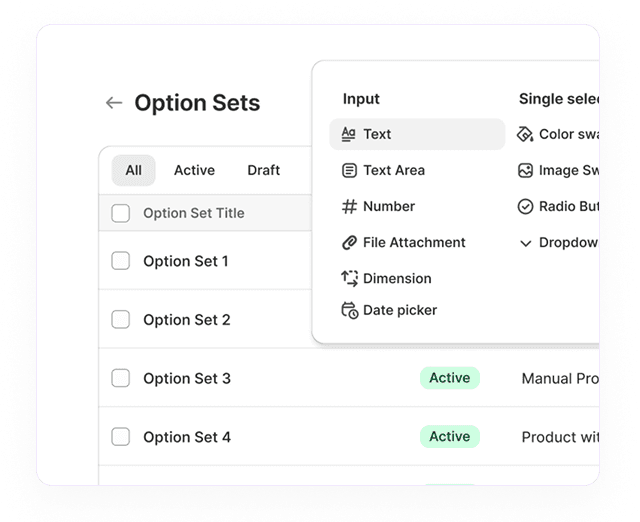
Task: Choose the Text Area icon
Action: [x=349, y=170]
